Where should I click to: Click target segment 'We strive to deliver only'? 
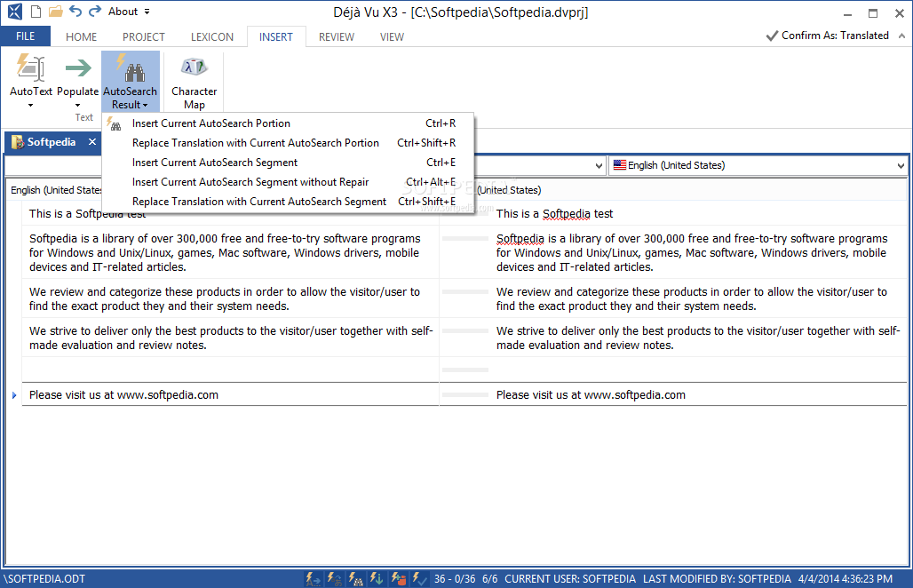[697, 338]
